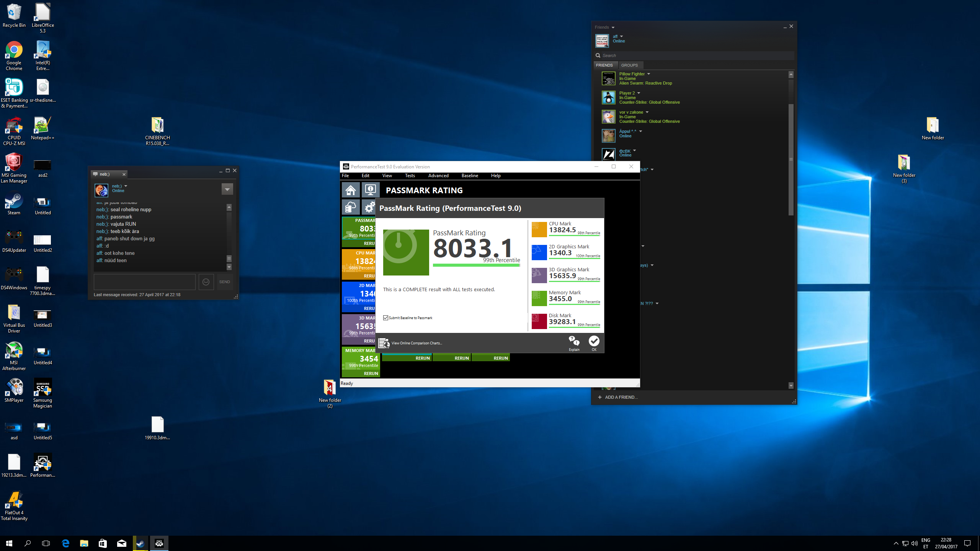
Task: Click the Steam icon on the taskbar
Action: (140, 543)
